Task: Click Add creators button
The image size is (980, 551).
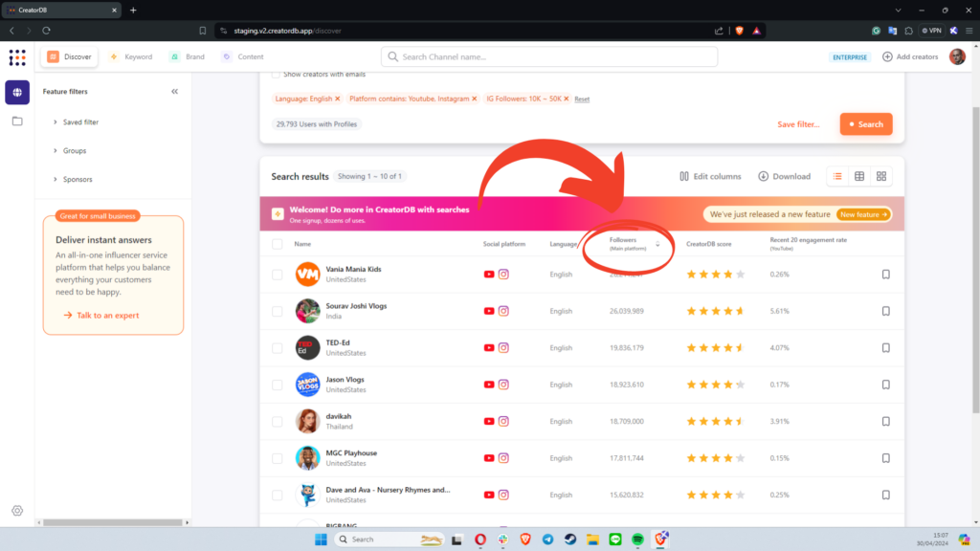Action: (x=910, y=56)
